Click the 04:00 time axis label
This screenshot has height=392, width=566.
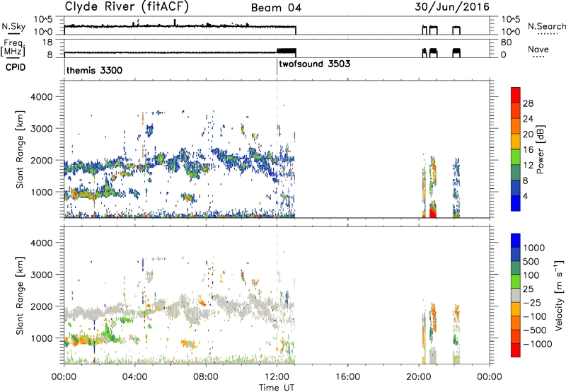[x=134, y=377]
